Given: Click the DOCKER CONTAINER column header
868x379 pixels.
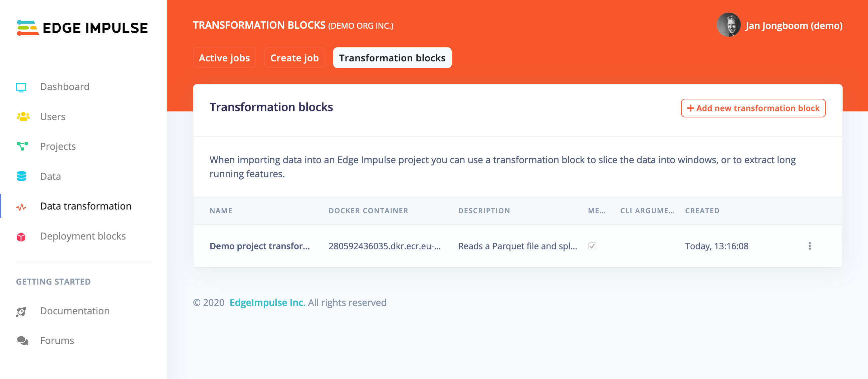Looking at the screenshot, I should click(368, 211).
